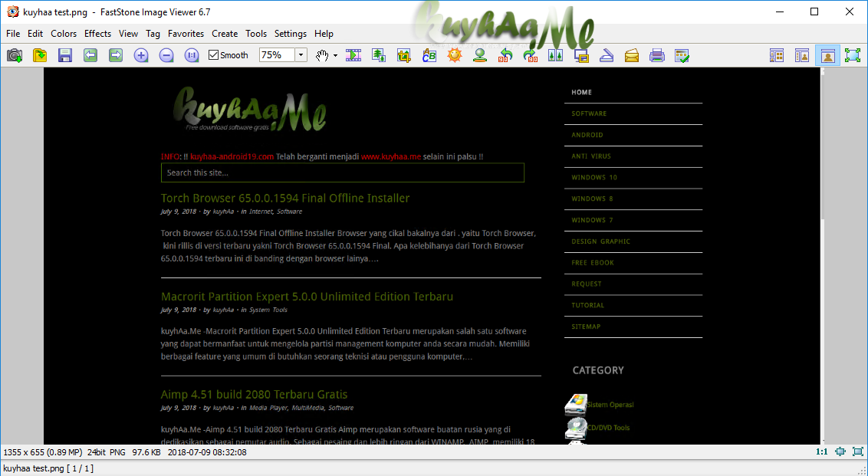The width and height of the screenshot is (868, 476).
Task: Open the Favorites menu
Action: point(186,34)
